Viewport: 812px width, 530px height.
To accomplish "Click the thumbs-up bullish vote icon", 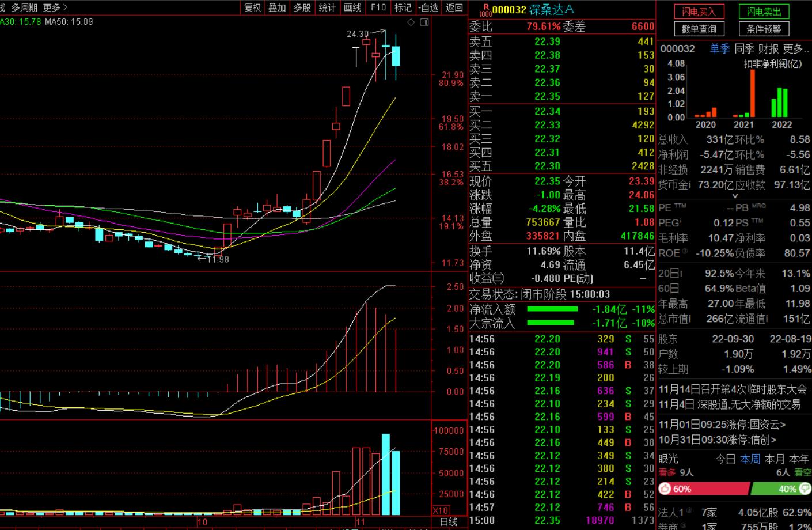I will 665,489.
